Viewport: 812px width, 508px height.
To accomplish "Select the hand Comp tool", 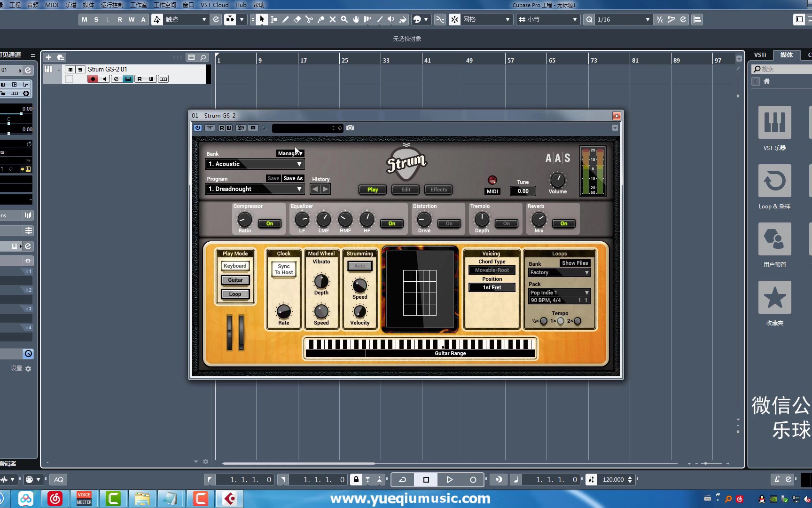I will point(356,19).
